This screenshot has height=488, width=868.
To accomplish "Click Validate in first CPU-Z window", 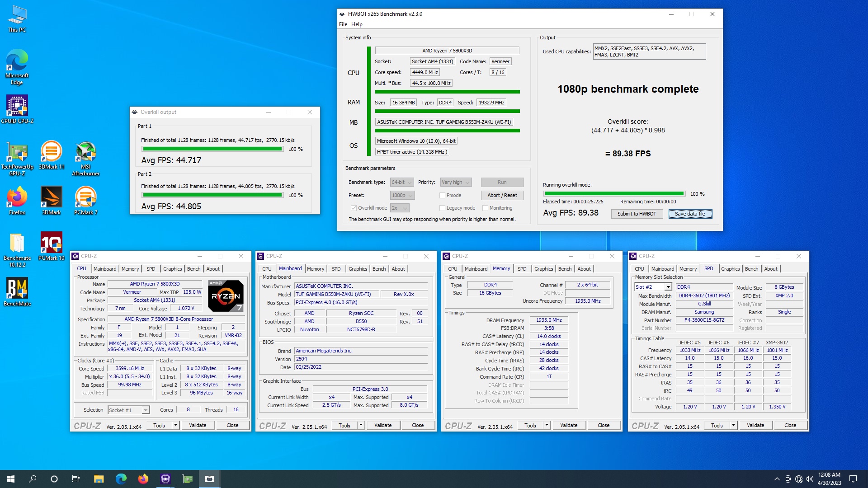I will pyautogui.click(x=198, y=425).
